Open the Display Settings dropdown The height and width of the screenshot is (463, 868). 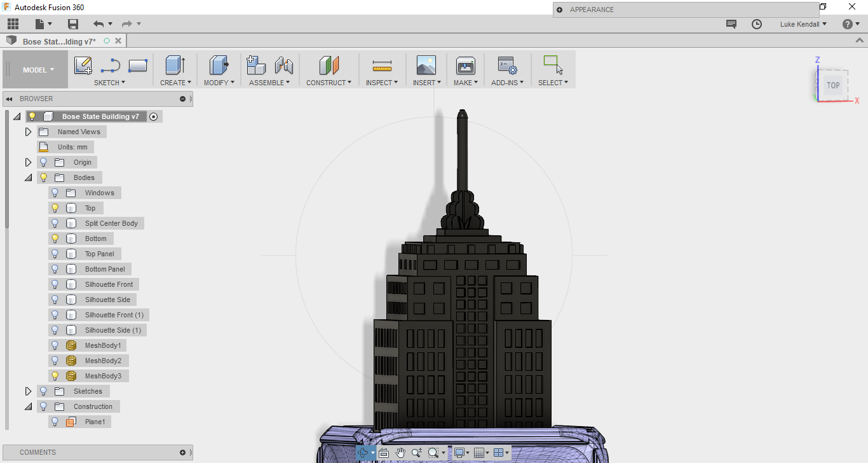pyautogui.click(x=461, y=453)
